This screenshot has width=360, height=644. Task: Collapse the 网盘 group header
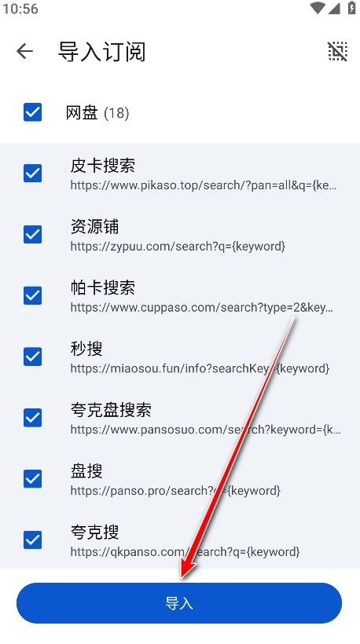(180, 112)
